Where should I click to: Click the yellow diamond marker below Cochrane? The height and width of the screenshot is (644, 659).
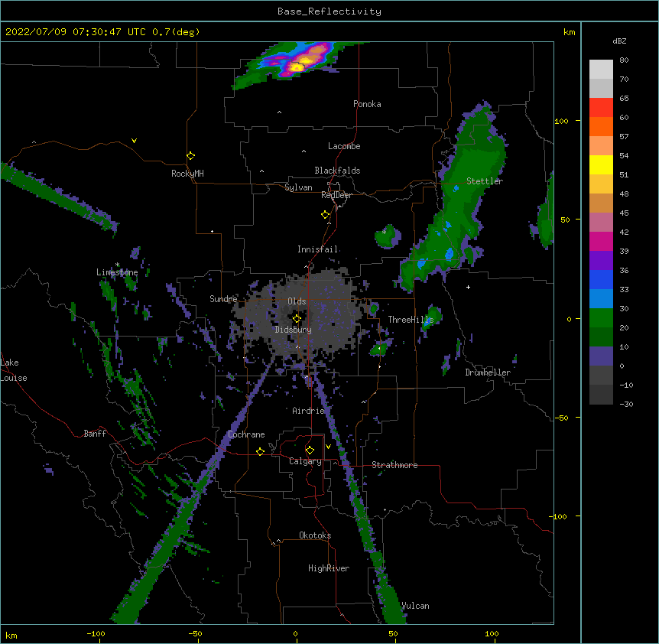pos(260,451)
